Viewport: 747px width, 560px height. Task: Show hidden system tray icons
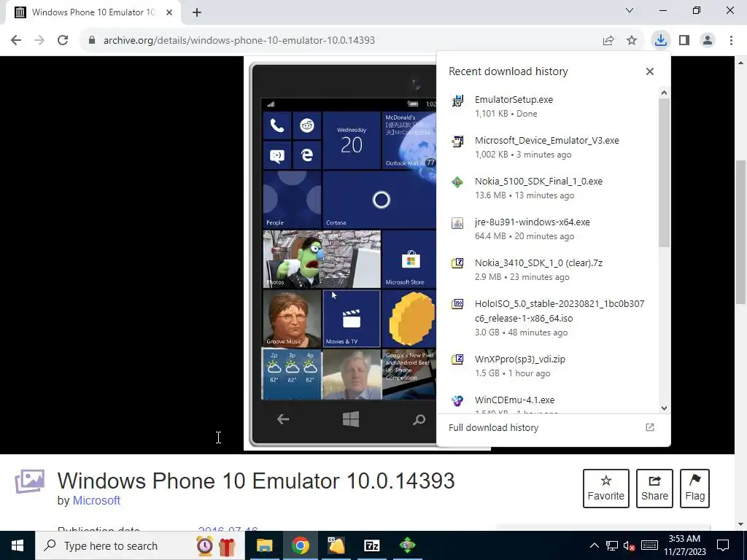click(x=594, y=545)
